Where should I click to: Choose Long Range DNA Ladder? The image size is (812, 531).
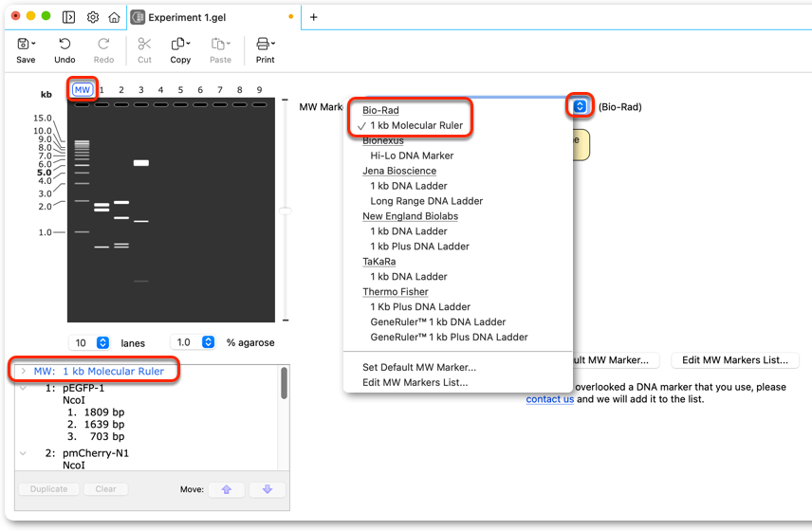[x=426, y=201]
